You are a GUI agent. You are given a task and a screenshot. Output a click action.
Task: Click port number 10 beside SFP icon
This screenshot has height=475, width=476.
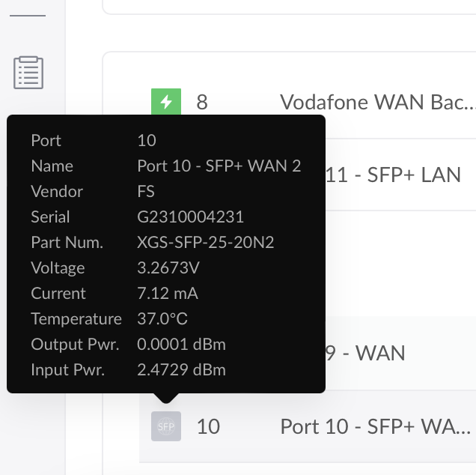click(x=208, y=426)
